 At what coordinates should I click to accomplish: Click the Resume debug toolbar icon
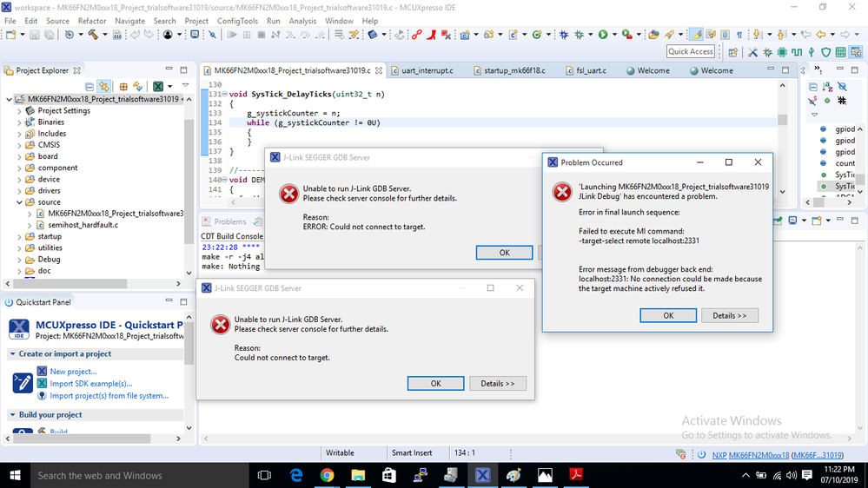tap(232, 35)
